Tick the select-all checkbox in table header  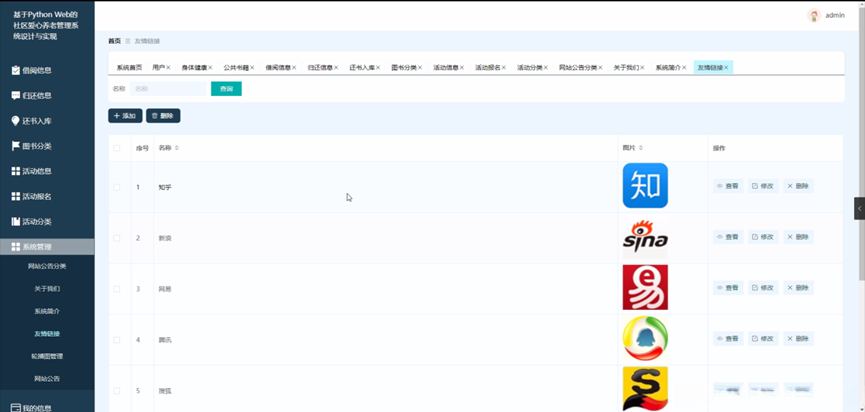pyautogui.click(x=116, y=148)
